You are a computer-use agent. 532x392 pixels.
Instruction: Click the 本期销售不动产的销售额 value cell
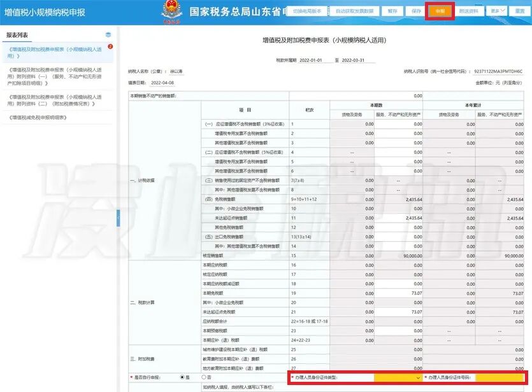click(356, 96)
